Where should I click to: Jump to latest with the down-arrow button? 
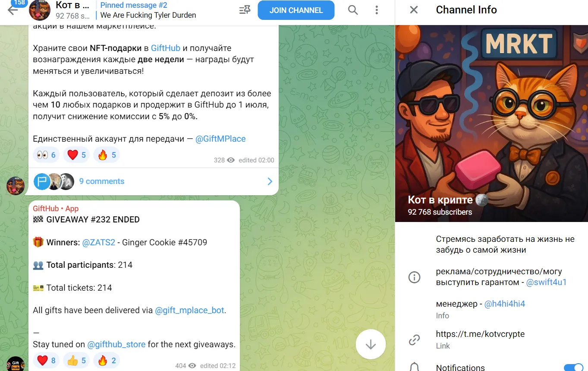click(x=371, y=344)
